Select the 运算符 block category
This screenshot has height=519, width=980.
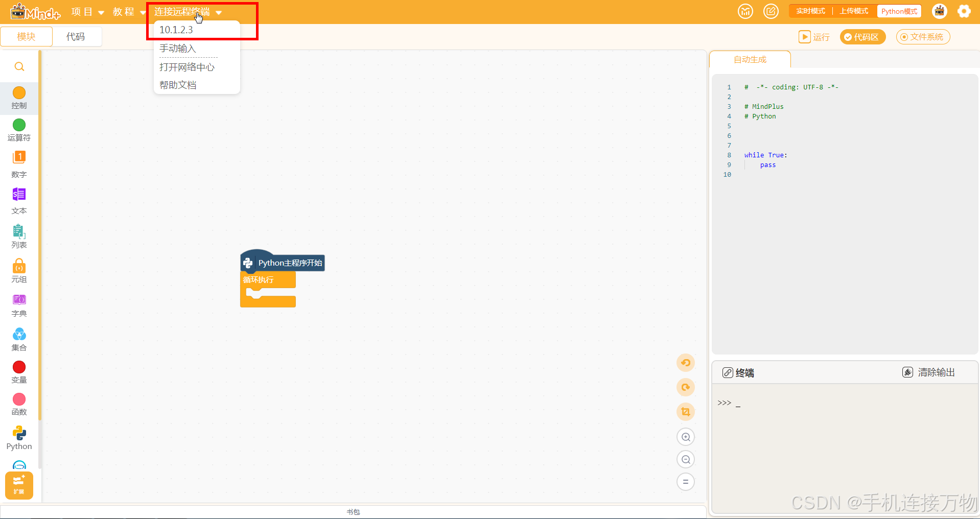pyautogui.click(x=19, y=130)
